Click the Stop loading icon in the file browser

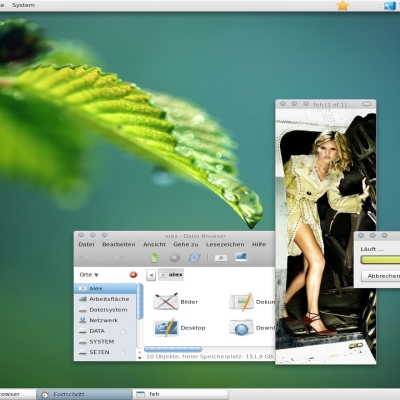click(x=174, y=257)
